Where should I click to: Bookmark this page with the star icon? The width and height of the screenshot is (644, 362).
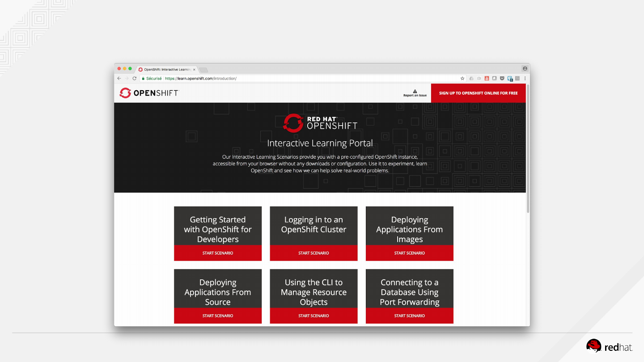click(462, 78)
